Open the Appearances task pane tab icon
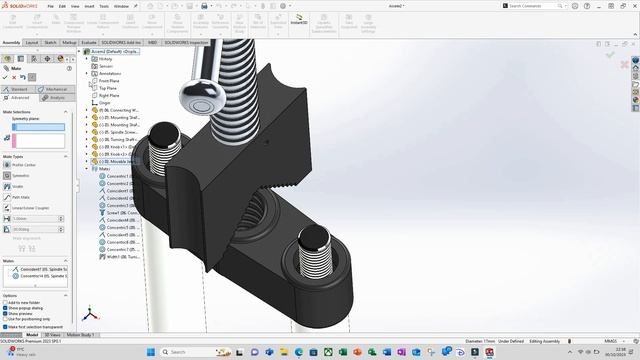Screen dimensions: 640x360 (x=636, y=100)
